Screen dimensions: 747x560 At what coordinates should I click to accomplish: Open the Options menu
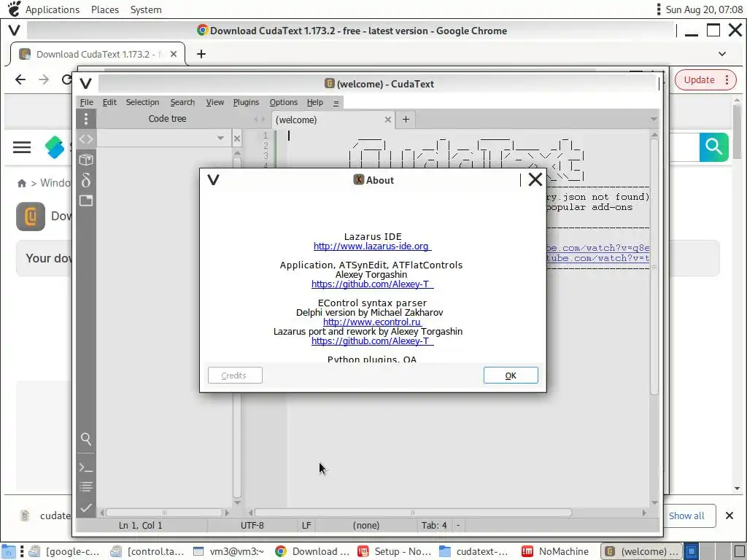pyautogui.click(x=284, y=102)
